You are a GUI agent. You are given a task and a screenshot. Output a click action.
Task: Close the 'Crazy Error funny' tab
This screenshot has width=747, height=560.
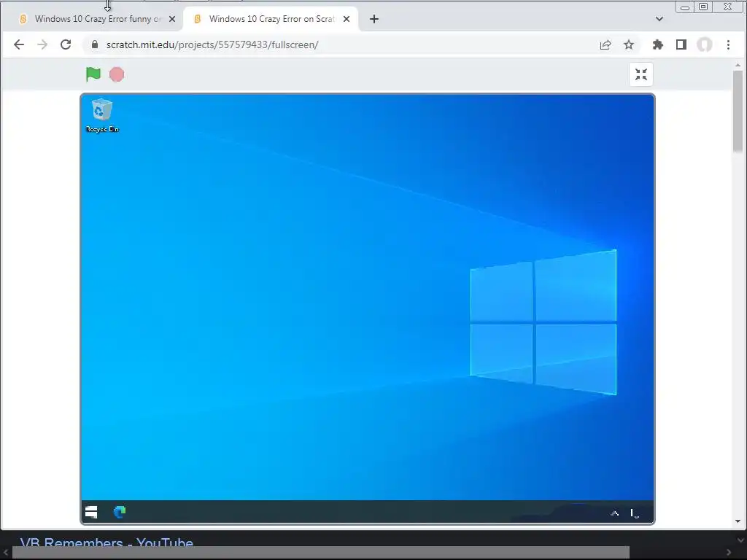172,19
